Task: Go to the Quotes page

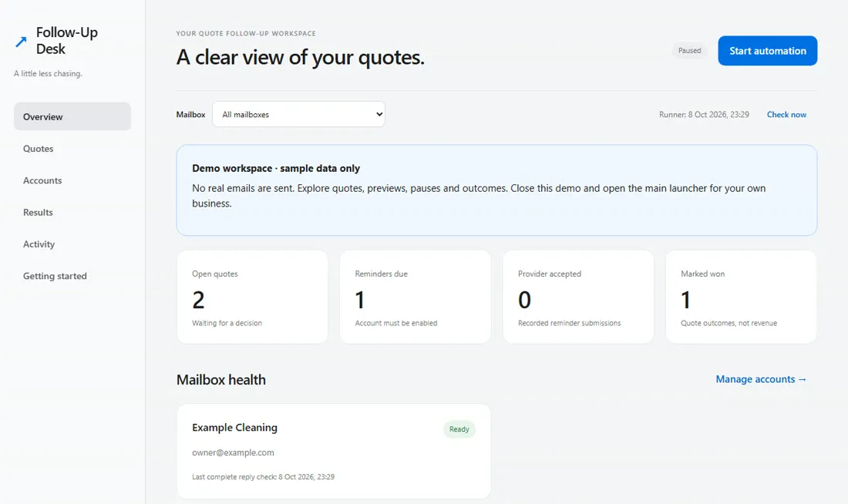Action: pos(72,148)
